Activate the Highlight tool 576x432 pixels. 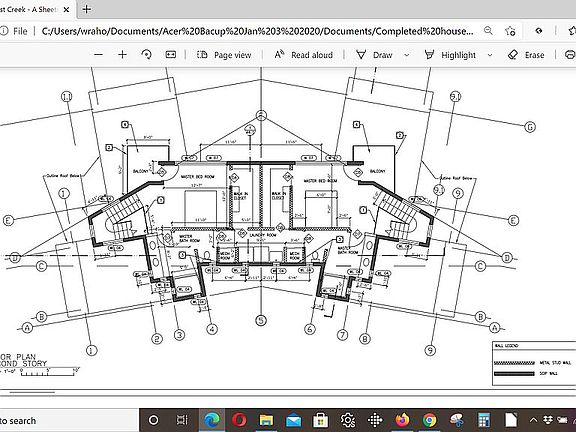(450, 55)
